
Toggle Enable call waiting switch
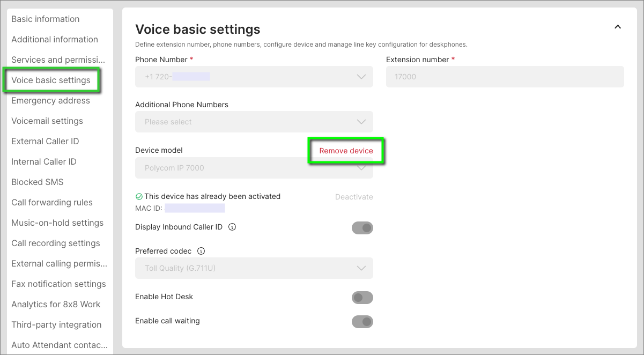362,322
